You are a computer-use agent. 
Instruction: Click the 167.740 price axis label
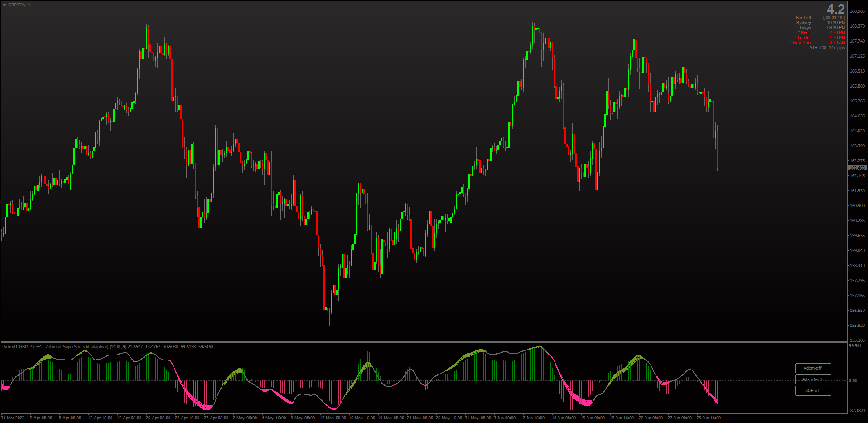(857, 41)
